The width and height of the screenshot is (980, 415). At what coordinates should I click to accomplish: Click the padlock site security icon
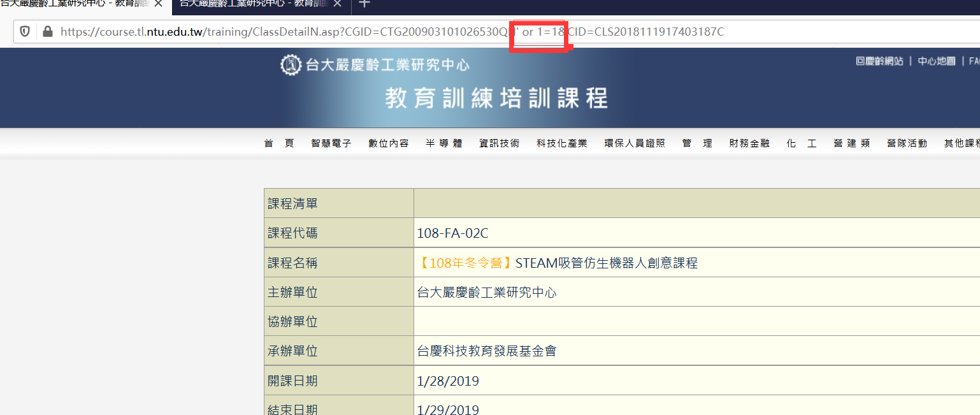coord(47,31)
